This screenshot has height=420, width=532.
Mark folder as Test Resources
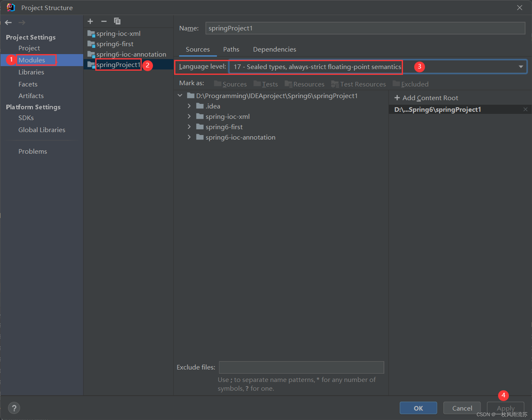click(359, 84)
